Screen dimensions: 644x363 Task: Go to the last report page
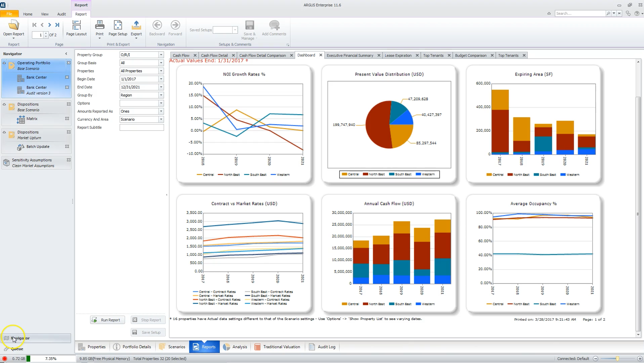tap(57, 25)
